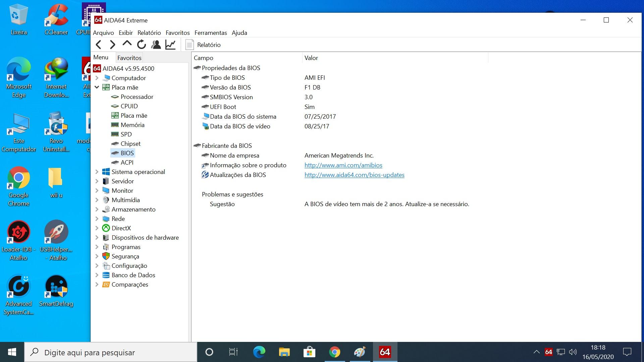Switch to the Favoritos tab in sidebar
644x362 pixels.
129,58
